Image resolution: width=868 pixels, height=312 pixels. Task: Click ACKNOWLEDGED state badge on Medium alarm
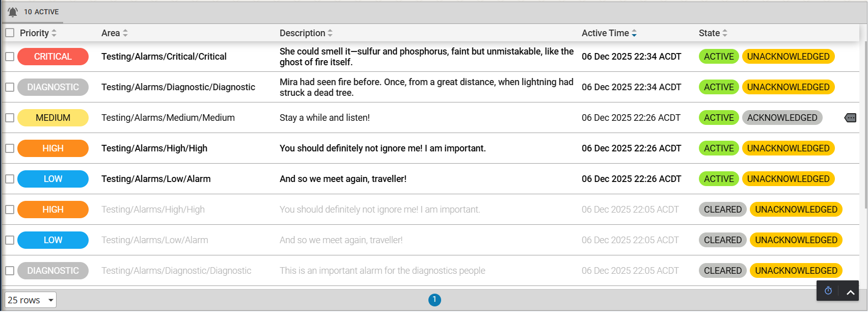tap(782, 118)
